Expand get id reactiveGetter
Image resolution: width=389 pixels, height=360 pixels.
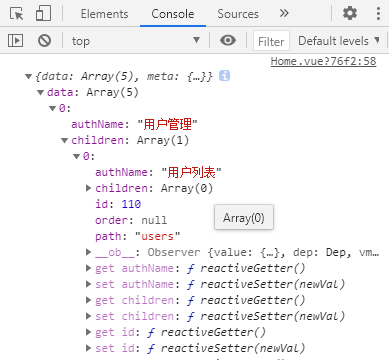click(x=88, y=332)
